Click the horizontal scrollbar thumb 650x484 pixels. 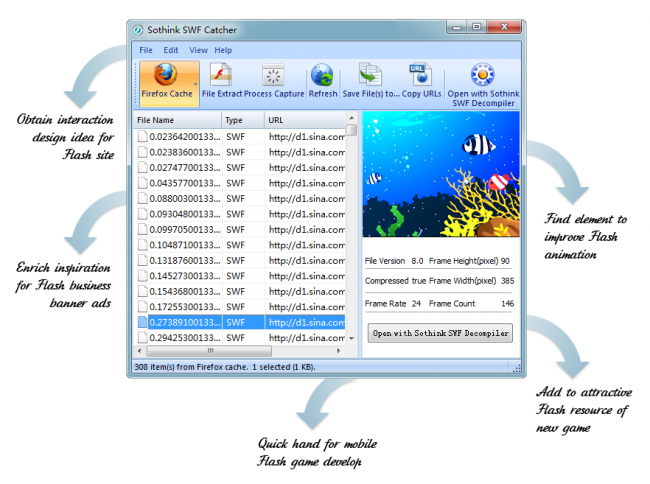coord(210,351)
